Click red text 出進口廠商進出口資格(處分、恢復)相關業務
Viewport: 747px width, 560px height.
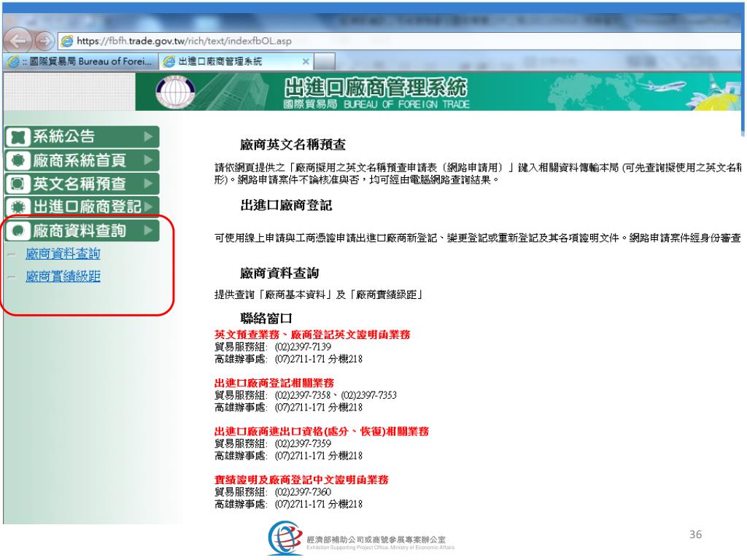click(x=322, y=432)
